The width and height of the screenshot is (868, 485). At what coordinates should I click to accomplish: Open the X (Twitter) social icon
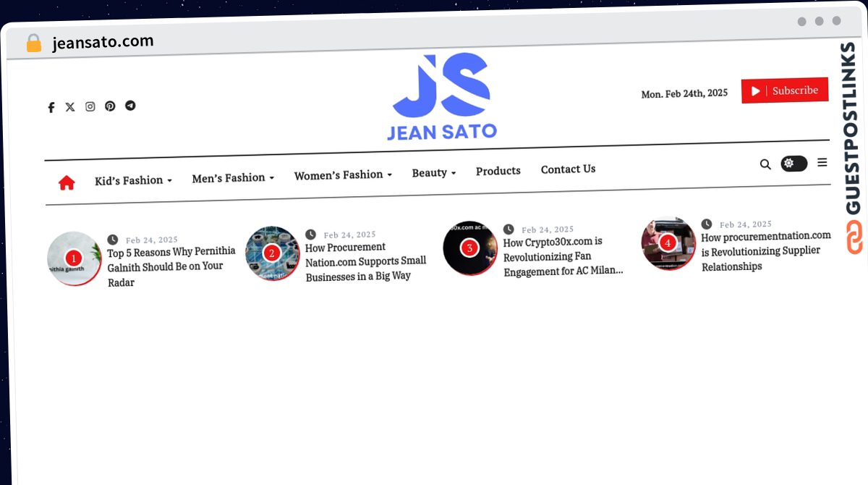tap(70, 107)
